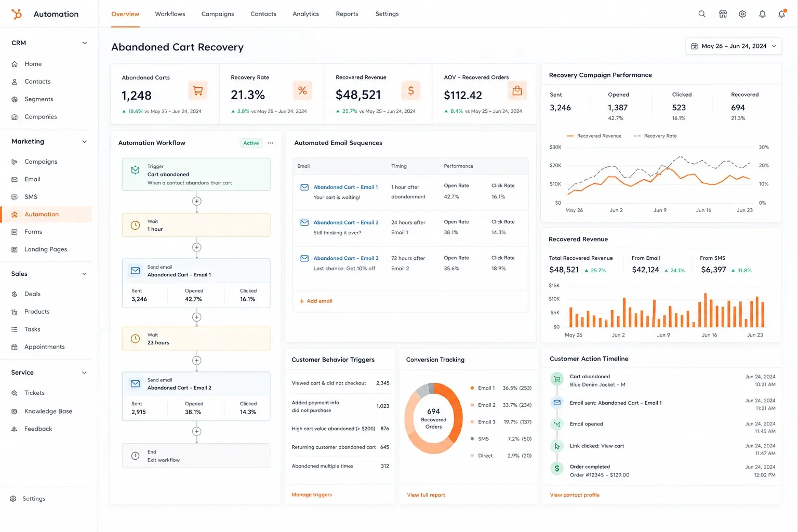Add a step after Wait 1 hour
The image size is (798, 532).
pos(196,247)
